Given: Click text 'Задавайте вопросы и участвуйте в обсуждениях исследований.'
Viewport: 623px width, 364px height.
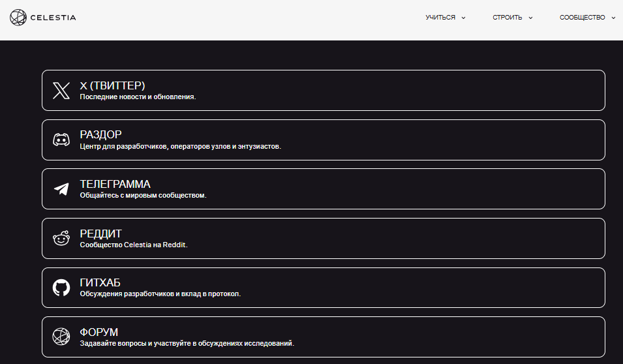Looking at the screenshot, I should pyautogui.click(x=187, y=343).
